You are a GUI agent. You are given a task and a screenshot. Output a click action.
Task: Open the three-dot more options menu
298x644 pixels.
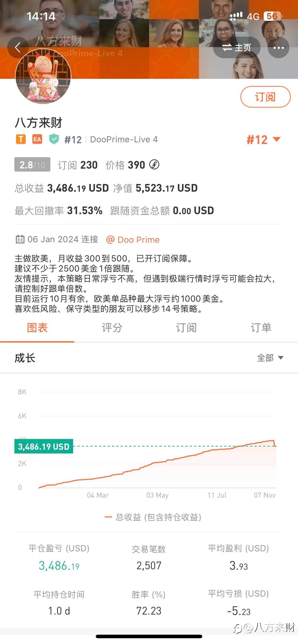click(278, 47)
